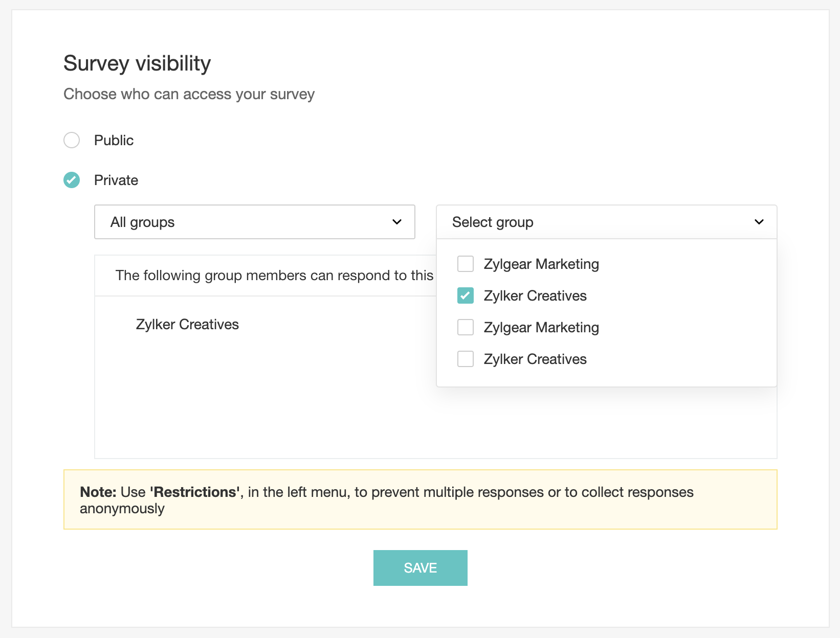Click the selected Private radio button
The width and height of the screenshot is (840, 638).
(x=72, y=180)
